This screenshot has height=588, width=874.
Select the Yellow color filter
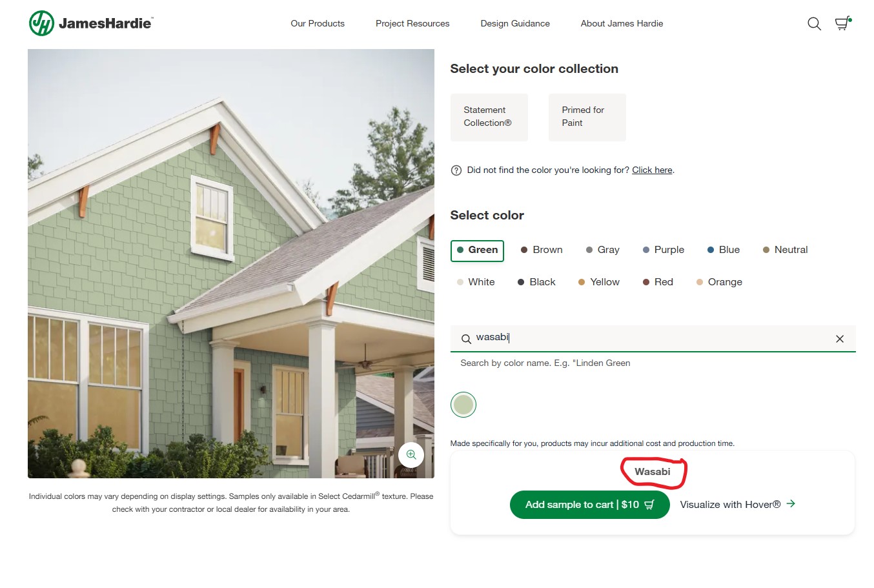[598, 282]
